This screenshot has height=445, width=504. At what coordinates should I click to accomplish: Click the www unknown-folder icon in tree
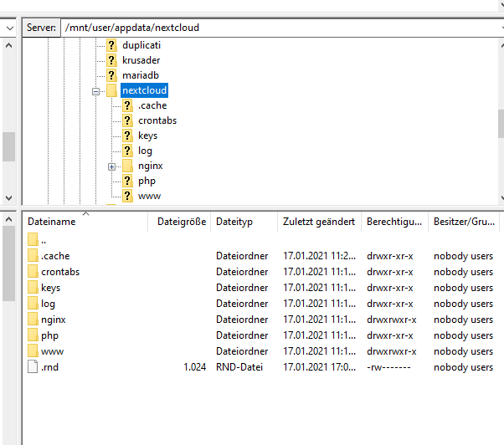tap(127, 196)
